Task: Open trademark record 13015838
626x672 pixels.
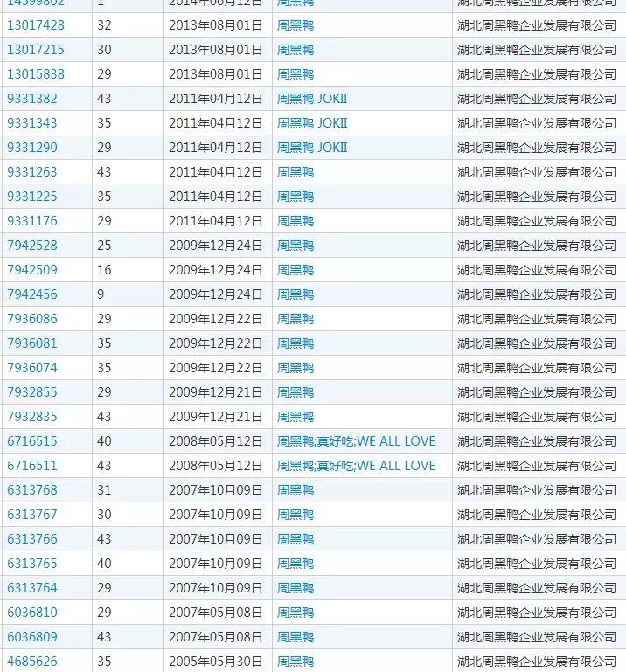Action: [36, 74]
